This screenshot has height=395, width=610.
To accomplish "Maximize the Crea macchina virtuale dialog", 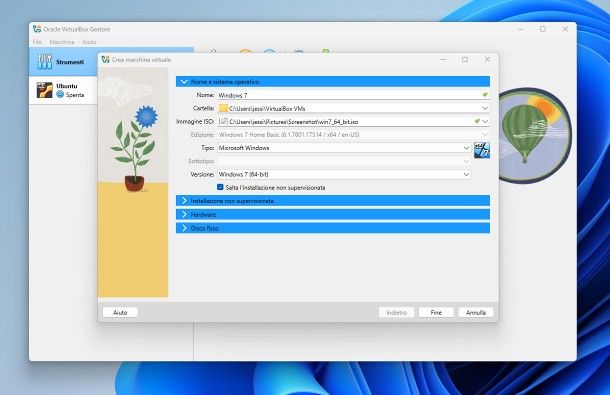I will pos(465,60).
